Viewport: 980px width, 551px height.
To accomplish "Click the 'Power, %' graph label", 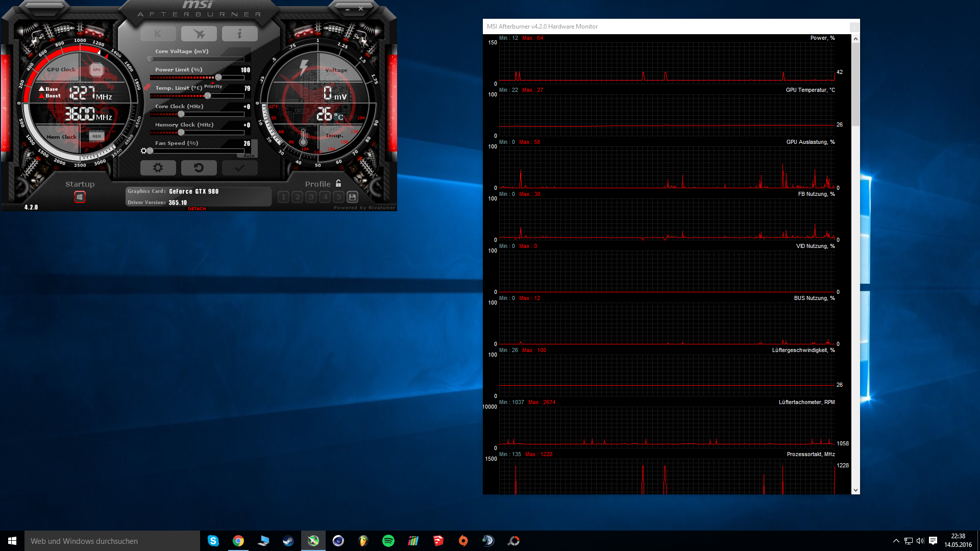I will click(823, 38).
